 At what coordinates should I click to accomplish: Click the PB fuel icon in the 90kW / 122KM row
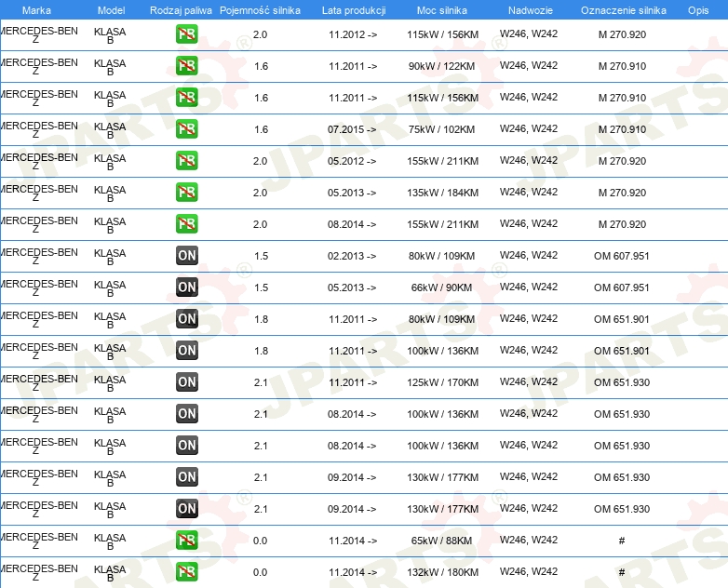coord(187,66)
